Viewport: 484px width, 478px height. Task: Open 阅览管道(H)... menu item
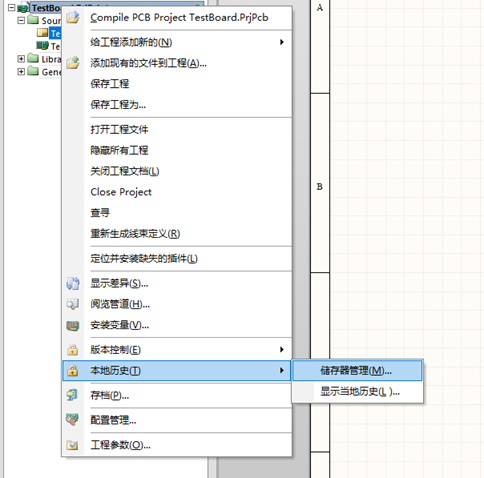click(x=177, y=304)
